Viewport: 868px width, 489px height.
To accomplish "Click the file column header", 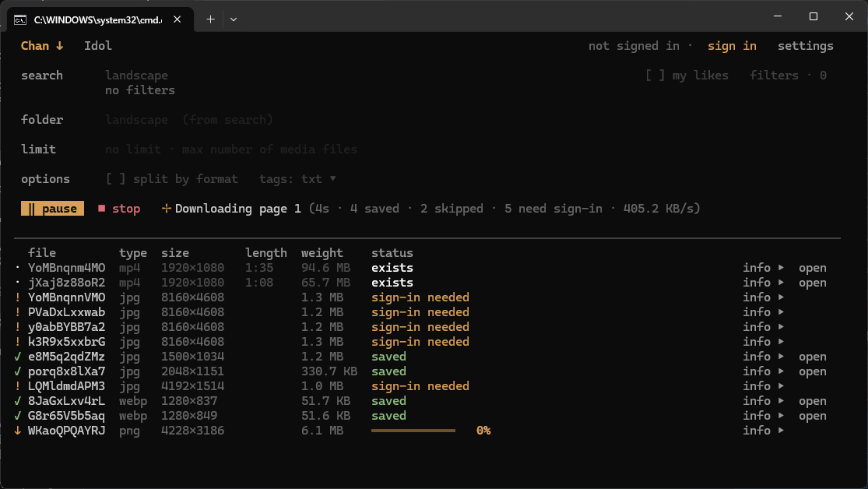I will coord(42,253).
